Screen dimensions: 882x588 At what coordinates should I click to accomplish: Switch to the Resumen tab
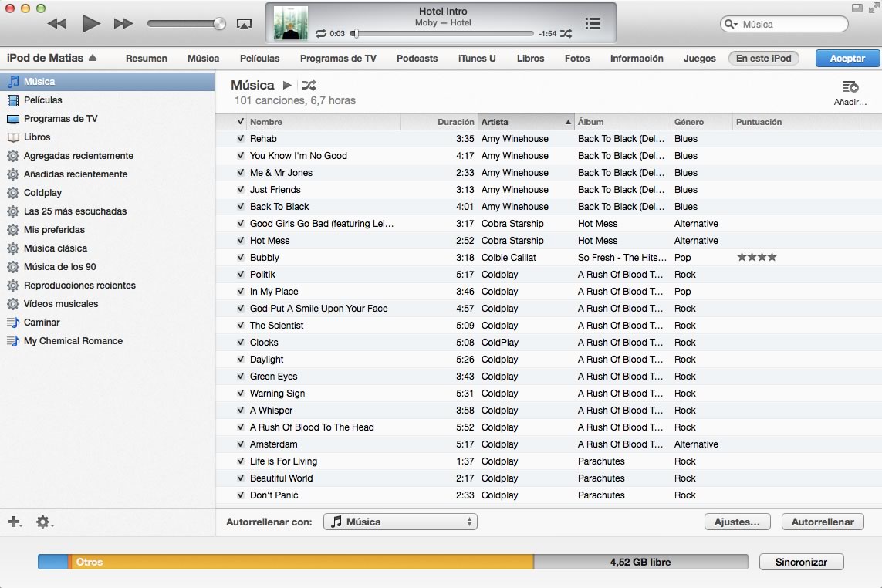point(147,59)
